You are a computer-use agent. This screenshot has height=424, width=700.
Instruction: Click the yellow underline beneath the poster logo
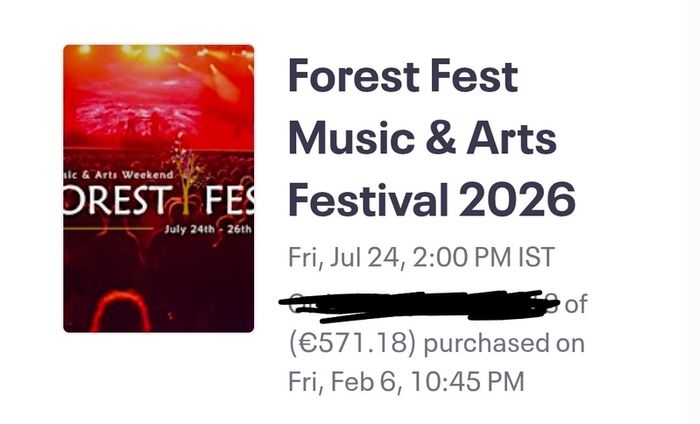[108, 228]
